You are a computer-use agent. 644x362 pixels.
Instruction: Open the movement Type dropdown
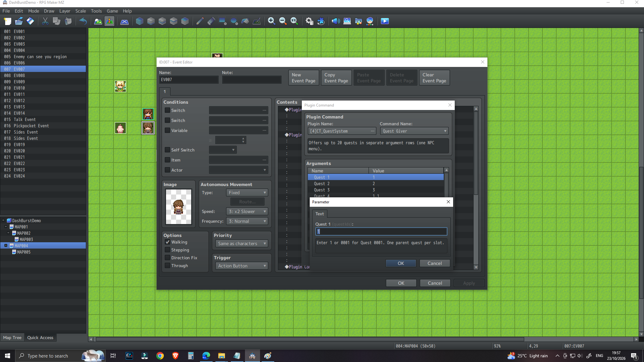tap(247, 193)
